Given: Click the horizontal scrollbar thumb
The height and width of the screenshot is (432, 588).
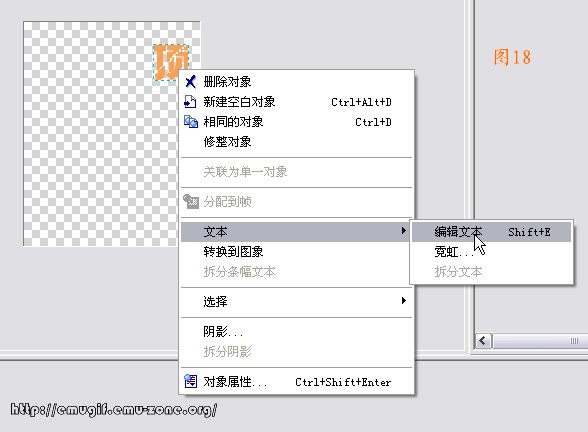Looking at the screenshot, I should [x=540, y=341].
